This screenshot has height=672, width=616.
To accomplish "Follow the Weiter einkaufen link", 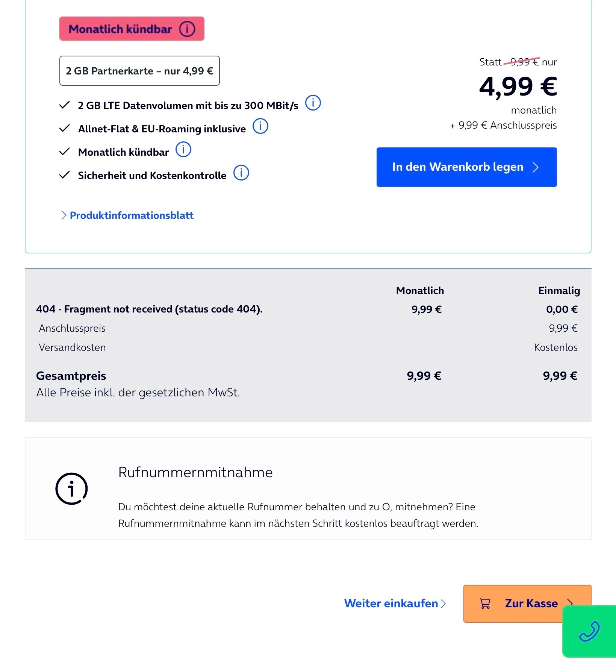I will tap(391, 603).
